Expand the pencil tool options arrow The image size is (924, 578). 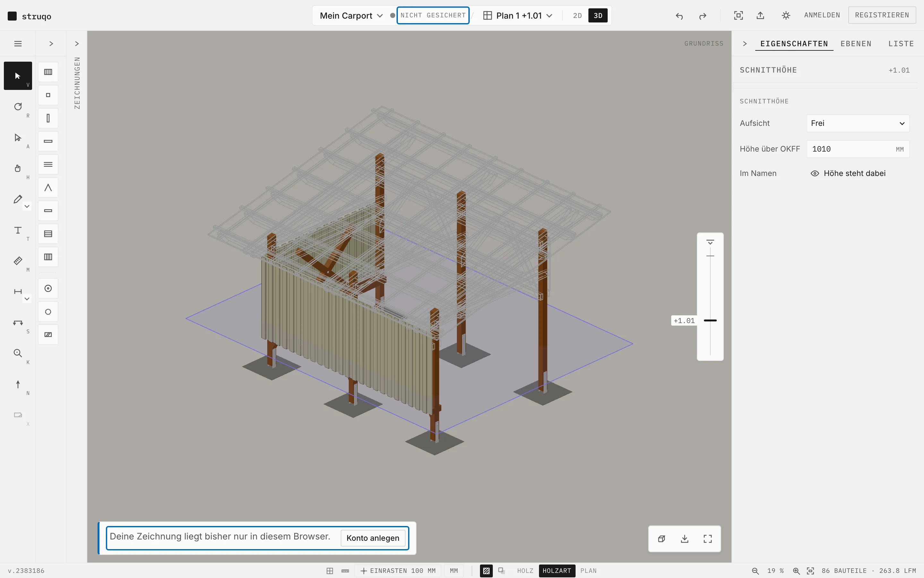click(27, 206)
